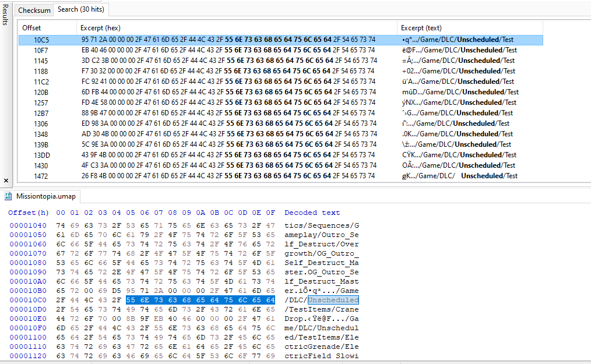Click the Decoded text column header

coord(312,213)
